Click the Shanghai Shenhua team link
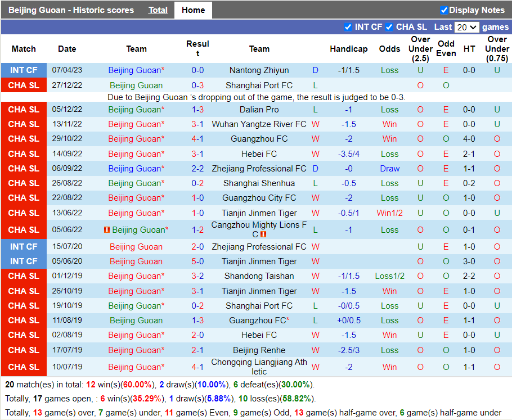The width and height of the screenshot is (512, 420). click(x=259, y=183)
